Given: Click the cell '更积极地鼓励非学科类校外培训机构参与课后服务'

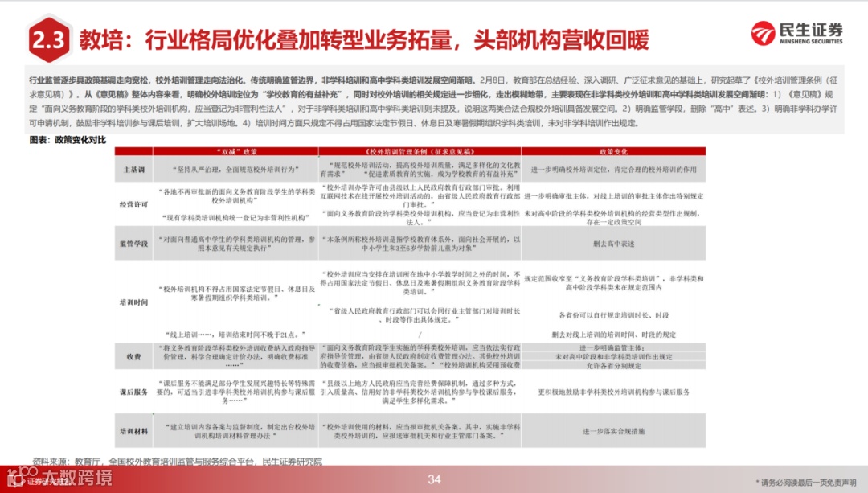Looking at the screenshot, I should pos(613,392).
